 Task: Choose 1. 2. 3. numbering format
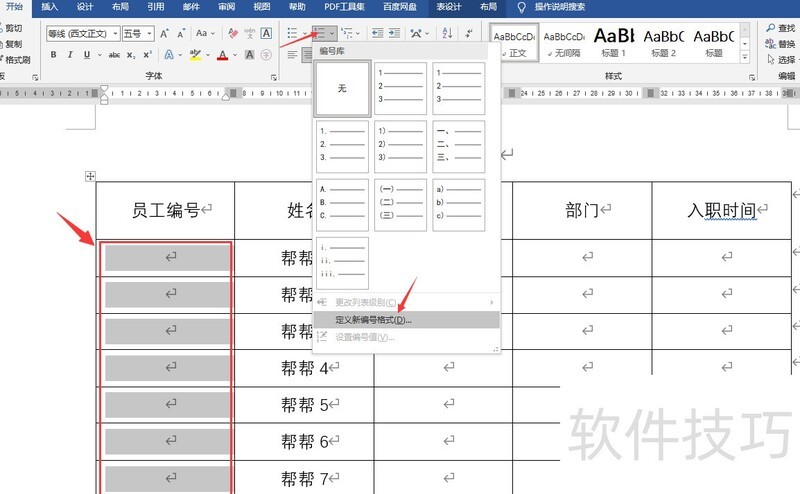point(342,147)
